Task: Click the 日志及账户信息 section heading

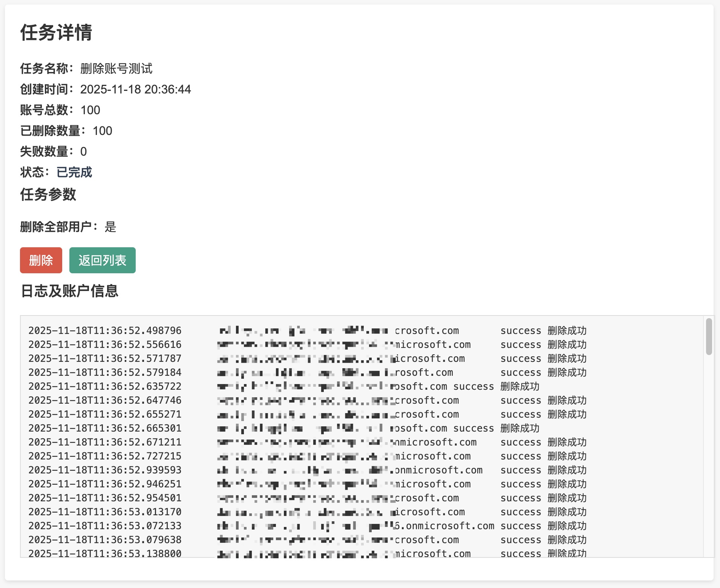Action: coord(69,291)
